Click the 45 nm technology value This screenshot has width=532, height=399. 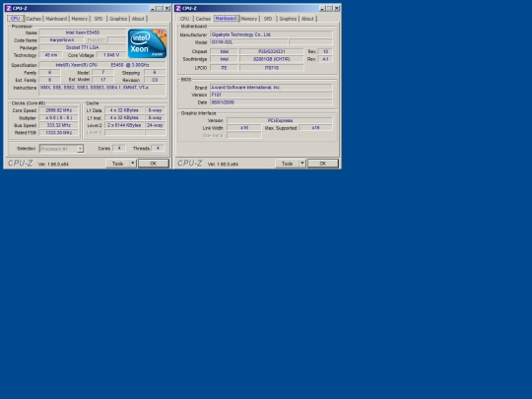(x=51, y=55)
